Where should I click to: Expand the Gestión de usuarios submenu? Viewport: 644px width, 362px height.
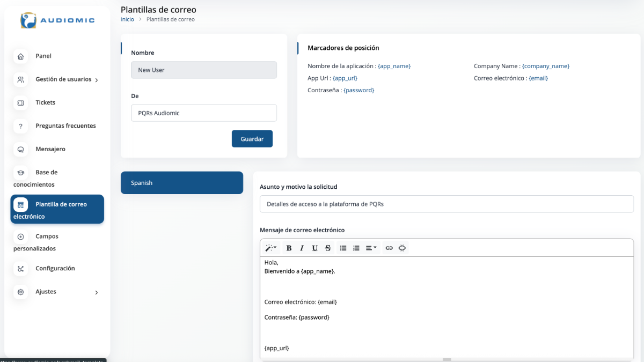(96, 80)
